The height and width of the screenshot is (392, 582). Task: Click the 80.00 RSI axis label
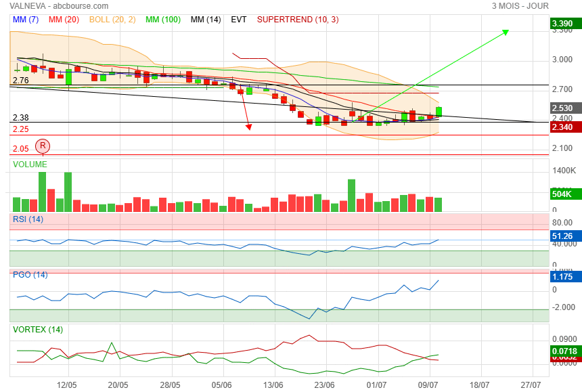(562, 223)
